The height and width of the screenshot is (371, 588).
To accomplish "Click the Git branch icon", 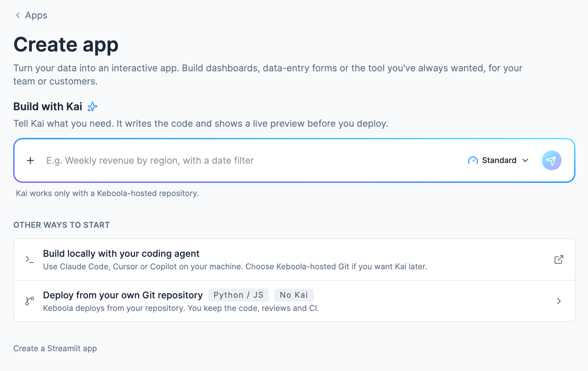I will 30,301.
